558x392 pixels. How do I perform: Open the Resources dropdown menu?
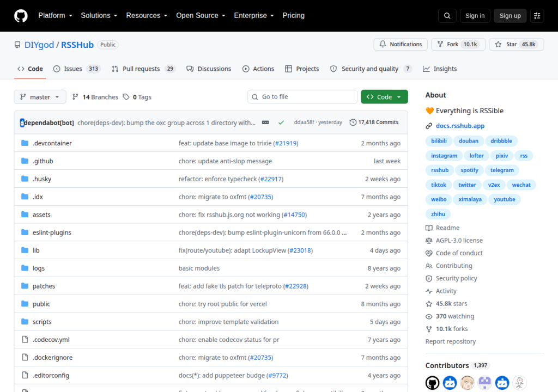click(147, 16)
